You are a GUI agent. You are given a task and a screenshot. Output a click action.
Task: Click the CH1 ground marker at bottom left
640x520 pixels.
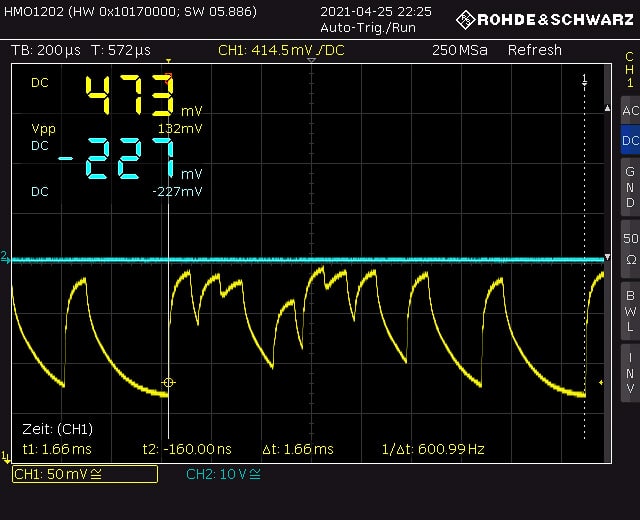pyautogui.click(x=5, y=458)
